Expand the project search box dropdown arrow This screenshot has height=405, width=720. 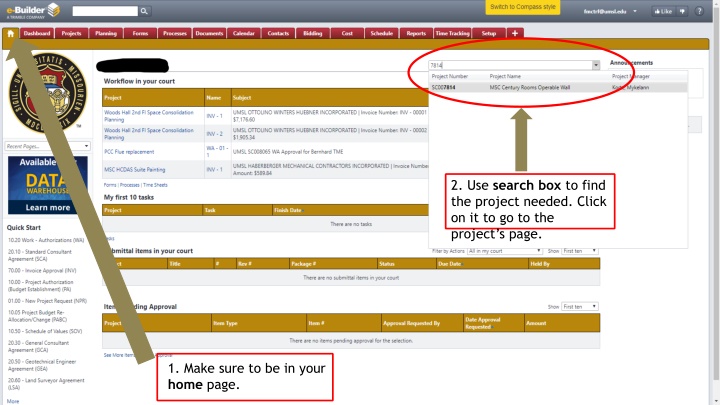[x=596, y=64]
